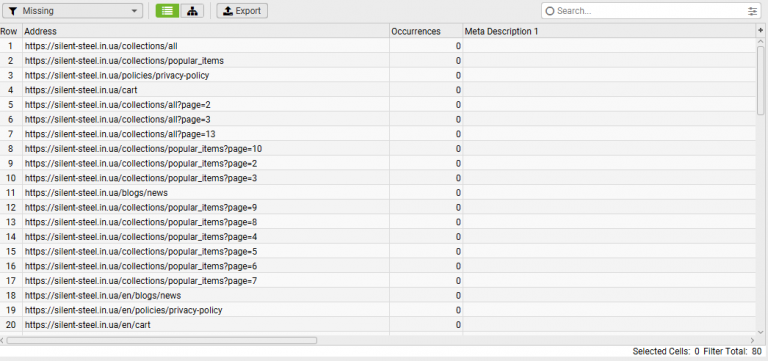This screenshot has height=361, width=768.
Task: Click row number 15
Action: [11, 252]
